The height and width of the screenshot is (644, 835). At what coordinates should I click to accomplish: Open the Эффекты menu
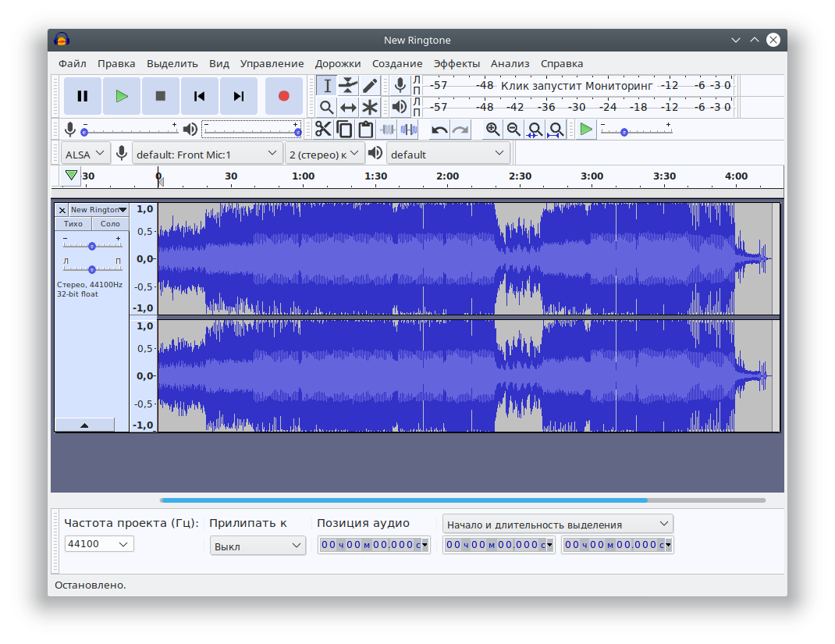(457, 63)
